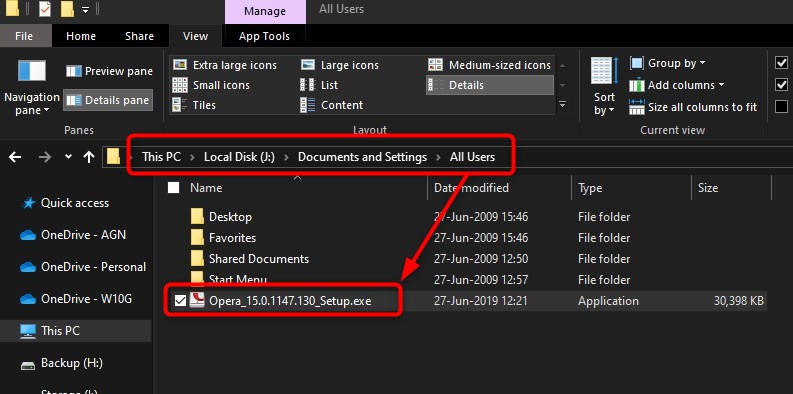
Task: Open the Navigation pane menu
Action: (x=31, y=87)
